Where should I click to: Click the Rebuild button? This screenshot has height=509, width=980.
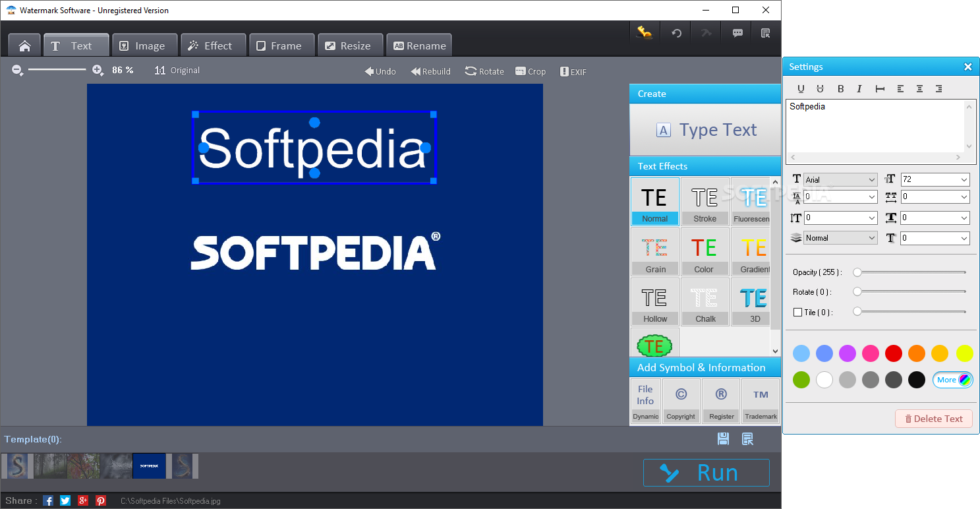(x=431, y=71)
